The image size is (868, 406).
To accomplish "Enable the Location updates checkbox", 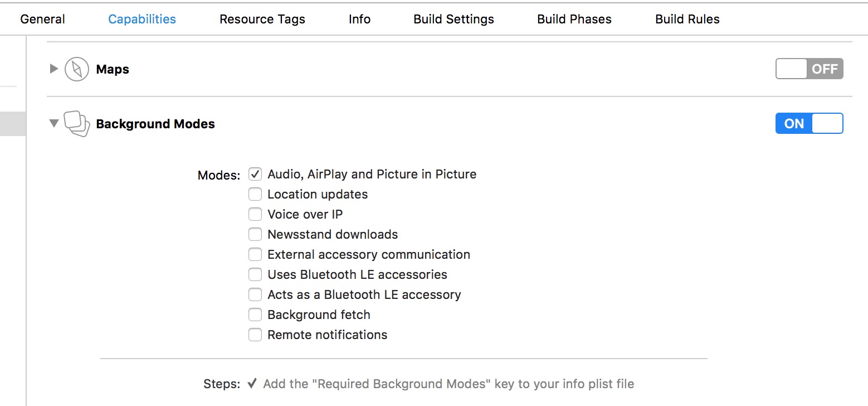I will coord(255,194).
